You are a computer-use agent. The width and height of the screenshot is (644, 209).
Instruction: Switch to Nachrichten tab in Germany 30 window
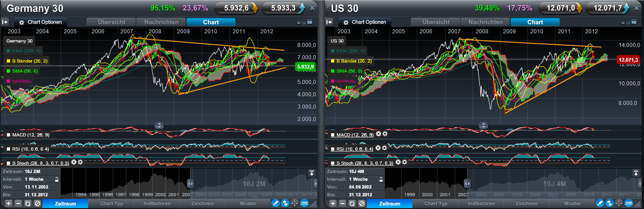point(161,22)
